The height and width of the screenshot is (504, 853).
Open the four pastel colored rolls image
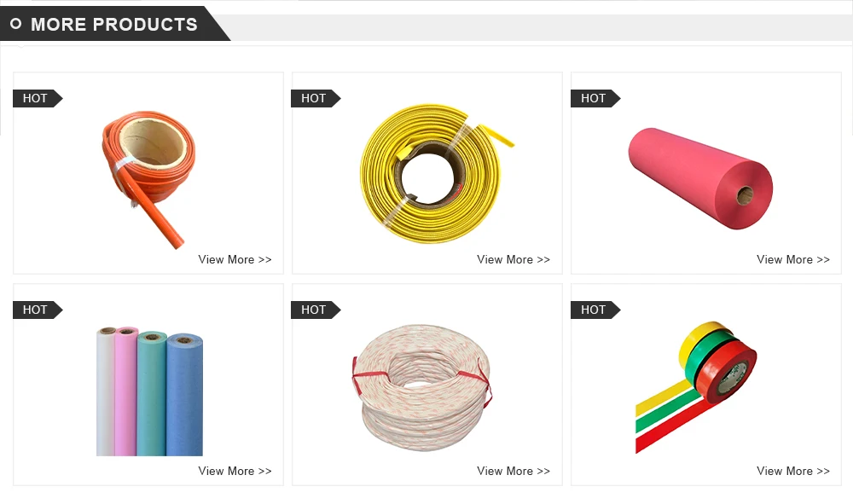[149, 391]
